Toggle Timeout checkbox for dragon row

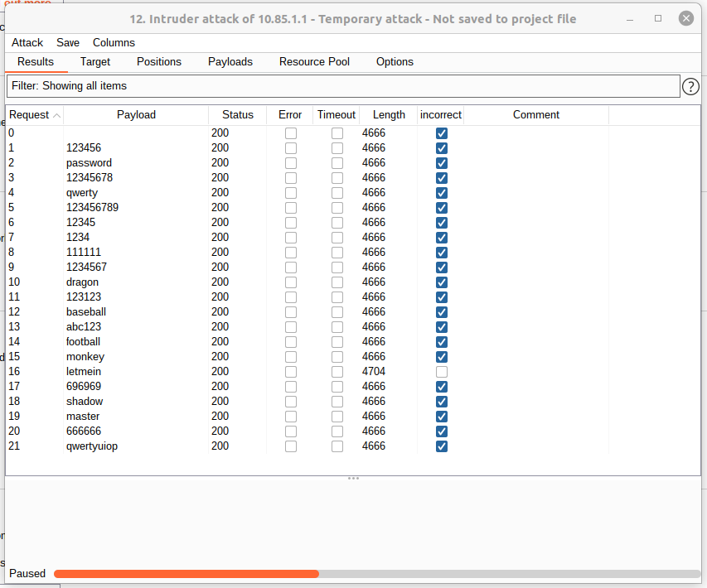337,282
